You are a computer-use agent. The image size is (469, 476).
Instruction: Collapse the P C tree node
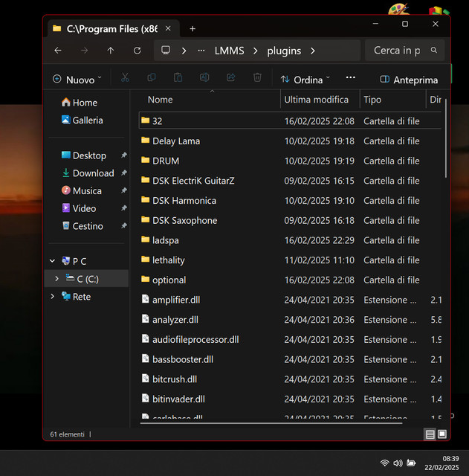53,261
